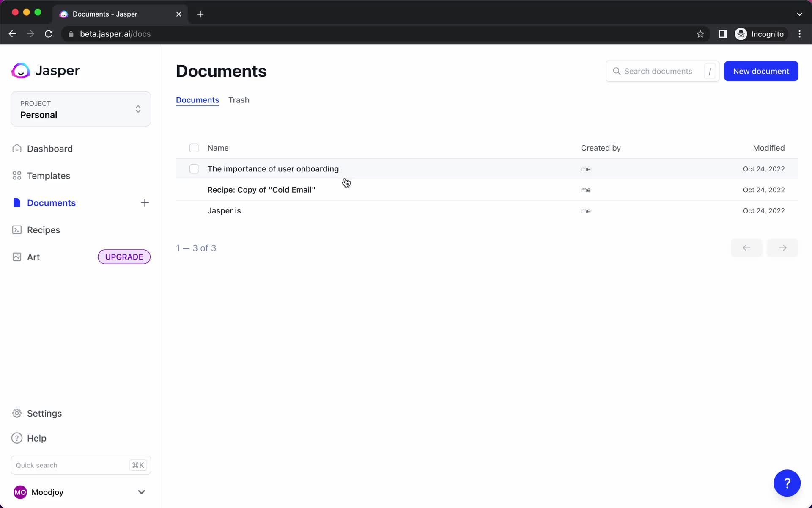812x508 pixels.
Task: Open the floating blue help bubble
Action: 787,483
